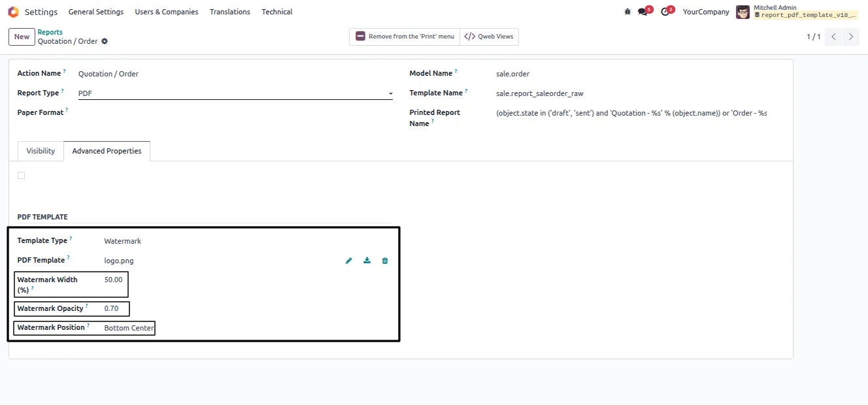Open the debug bug icon menu
This screenshot has height=405, width=868.
point(627,12)
